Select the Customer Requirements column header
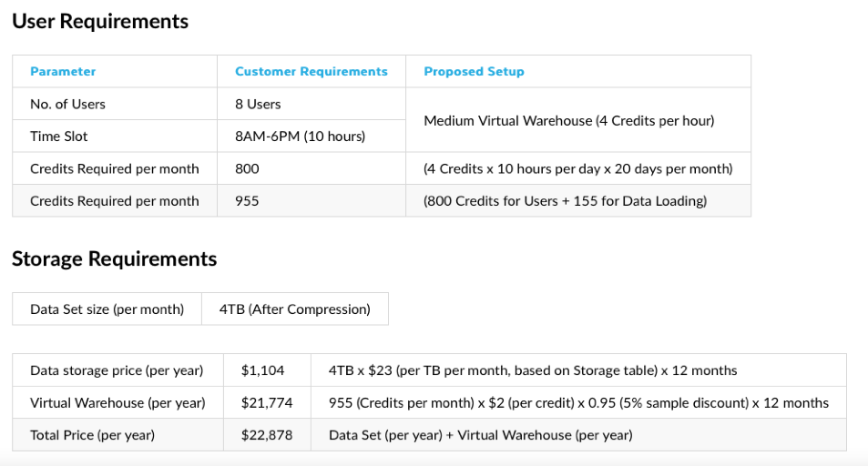The image size is (868, 466). (311, 71)
